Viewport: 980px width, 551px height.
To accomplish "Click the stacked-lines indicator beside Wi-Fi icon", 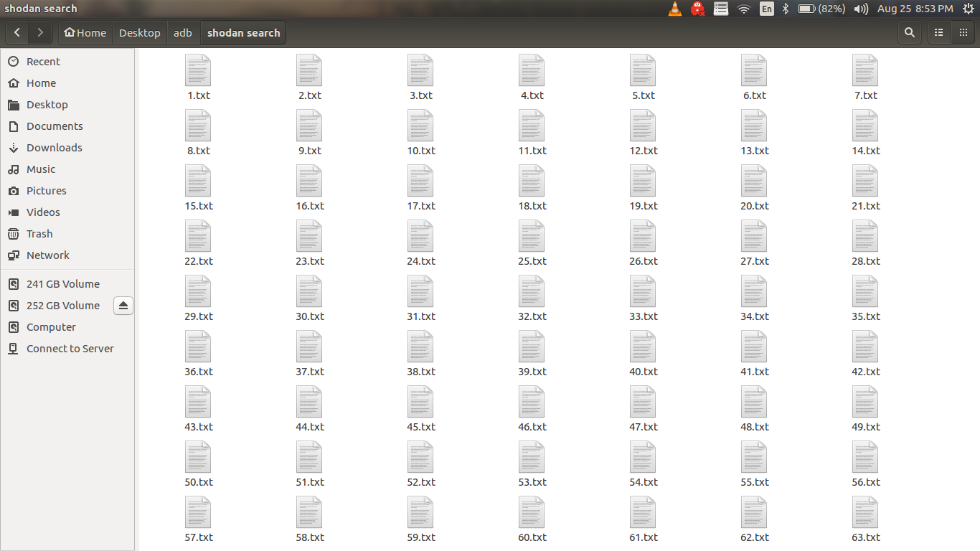I will click(721, 9).
